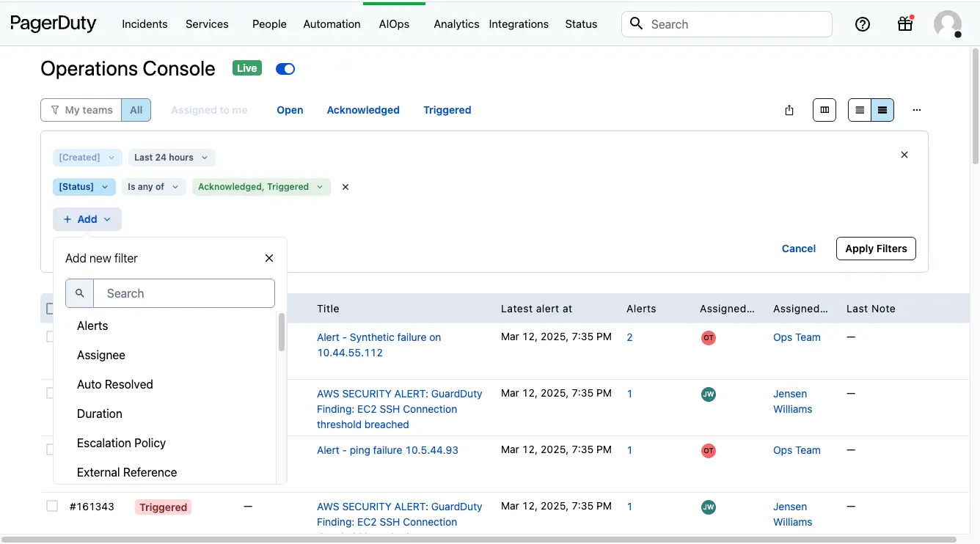The image size is (980, 544).
Task: Open the Acknowledged, Triggered value dropdown
Action: click(261, 187)
